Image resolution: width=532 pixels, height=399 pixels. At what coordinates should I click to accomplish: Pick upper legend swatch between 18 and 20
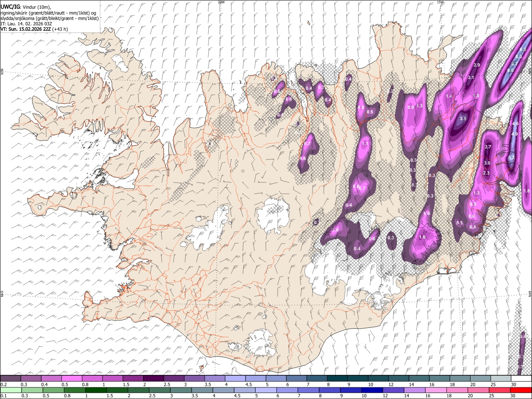tap(460, 379)
